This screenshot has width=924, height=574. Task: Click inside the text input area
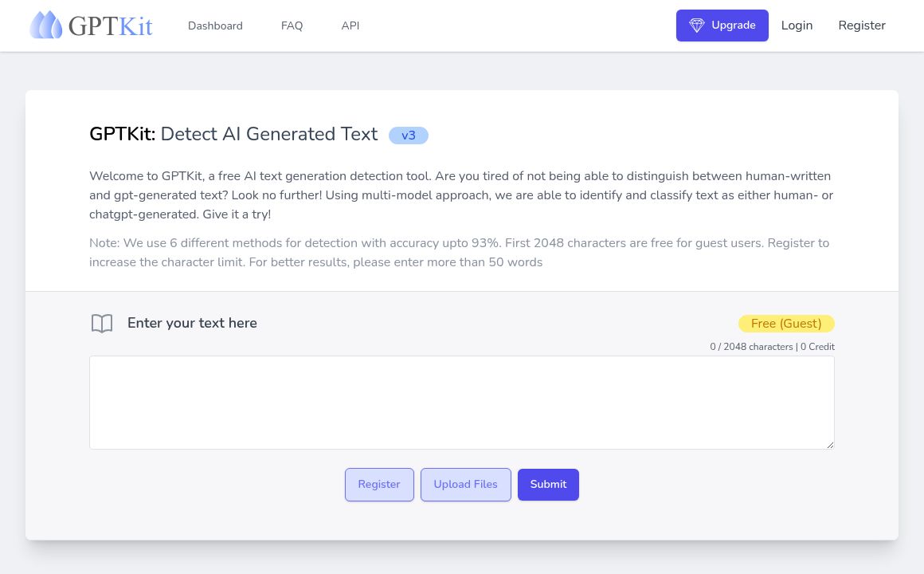coord(462,402)
